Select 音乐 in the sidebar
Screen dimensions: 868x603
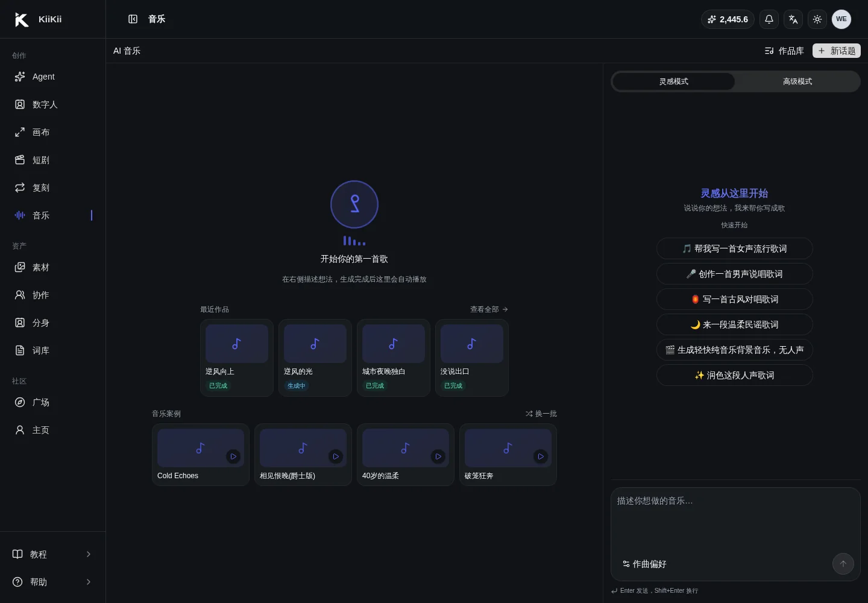pyautogui.click(x=53, y=215)
